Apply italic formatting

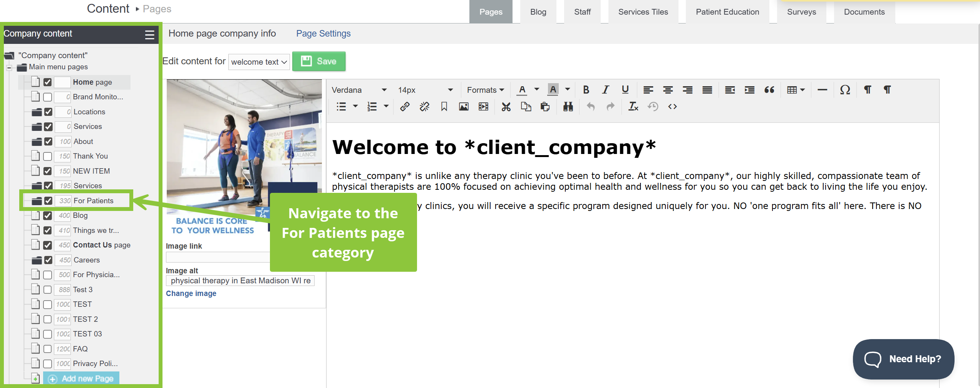pyautogui.click(x=606, y=90)
